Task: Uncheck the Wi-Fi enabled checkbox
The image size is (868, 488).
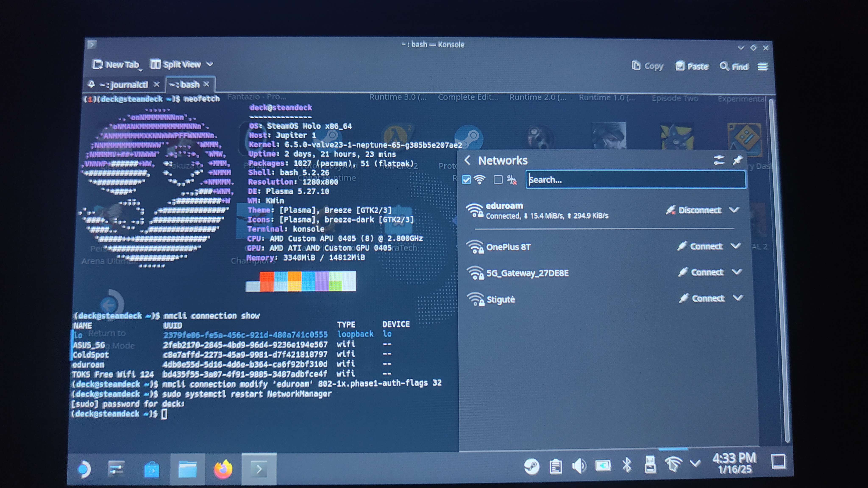Action: tap(466, 180)
